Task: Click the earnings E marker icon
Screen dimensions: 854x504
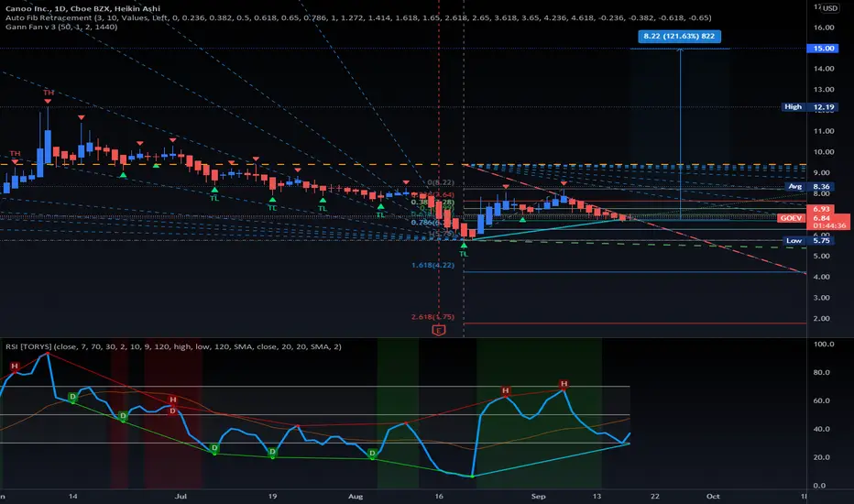Action: [438, 330]
